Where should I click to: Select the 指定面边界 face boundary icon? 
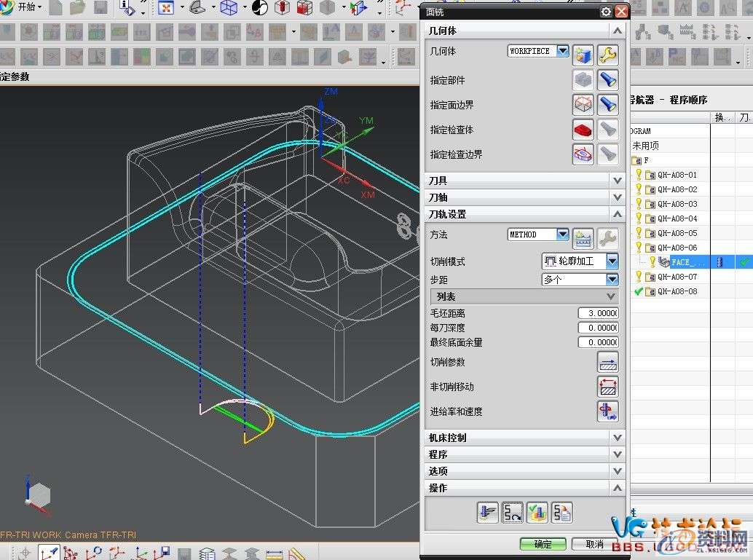click(583, 103)
